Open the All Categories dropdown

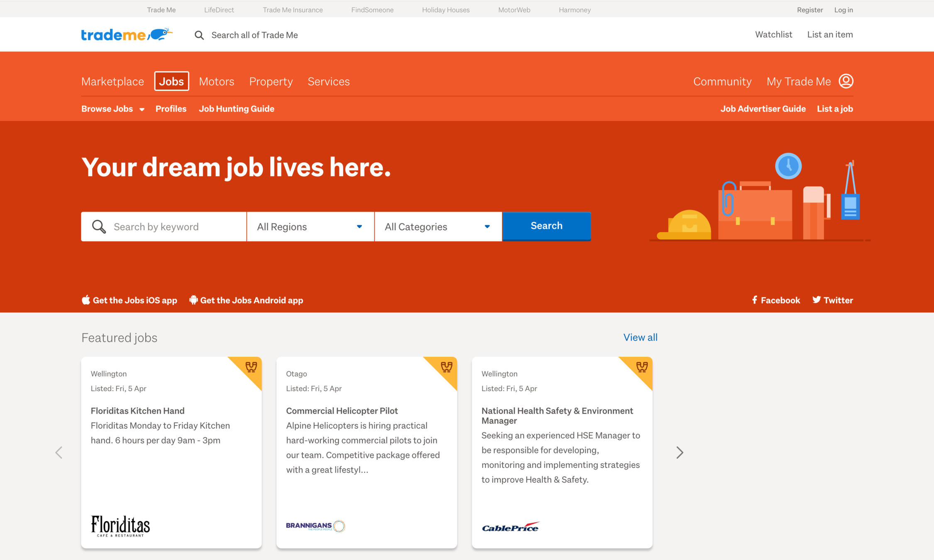(x=438, y=226)
